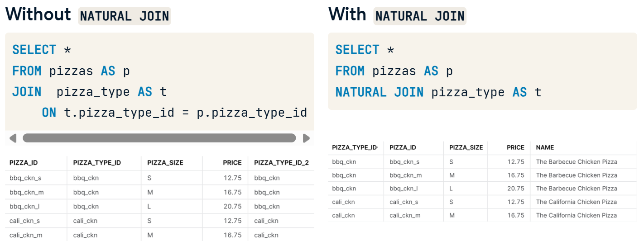Click the NATURAL JOIN keyword in right code
This screenshot has height=241, width=644.
[379, 92]
